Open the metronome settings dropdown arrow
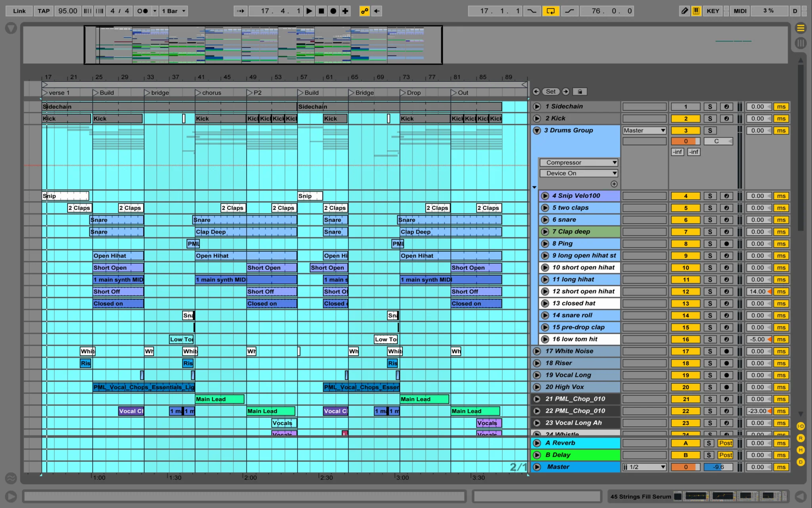 (x=155, y=11)
